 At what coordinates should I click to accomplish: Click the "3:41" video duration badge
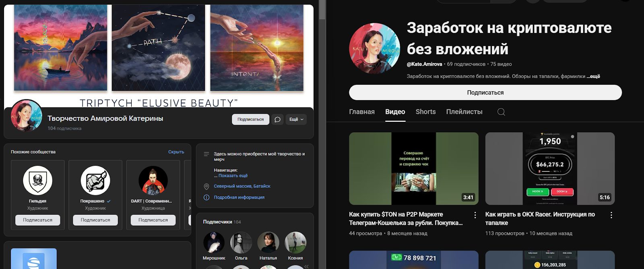point(468,197)
